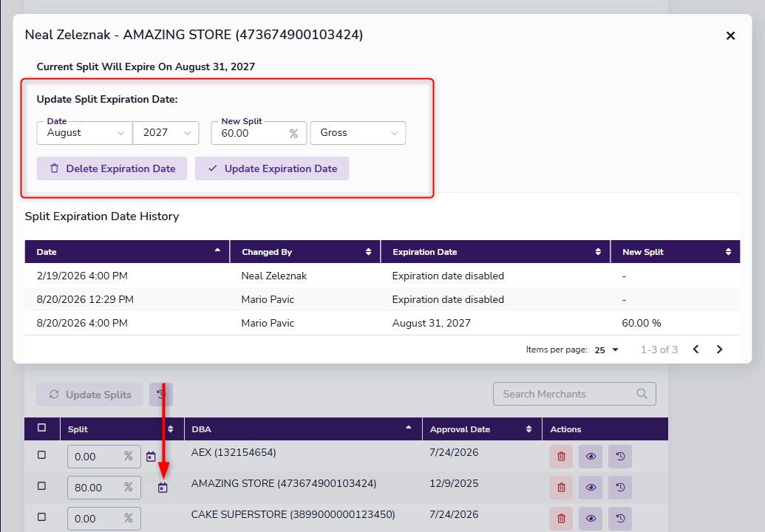This screenshot has width=765, height=532.
Task: Open AEX split history icon
Action: [620, 457]
